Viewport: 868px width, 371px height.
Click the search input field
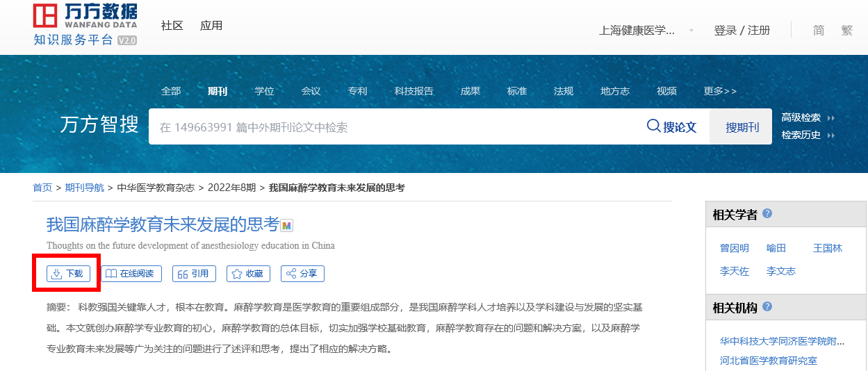(389, 127)
